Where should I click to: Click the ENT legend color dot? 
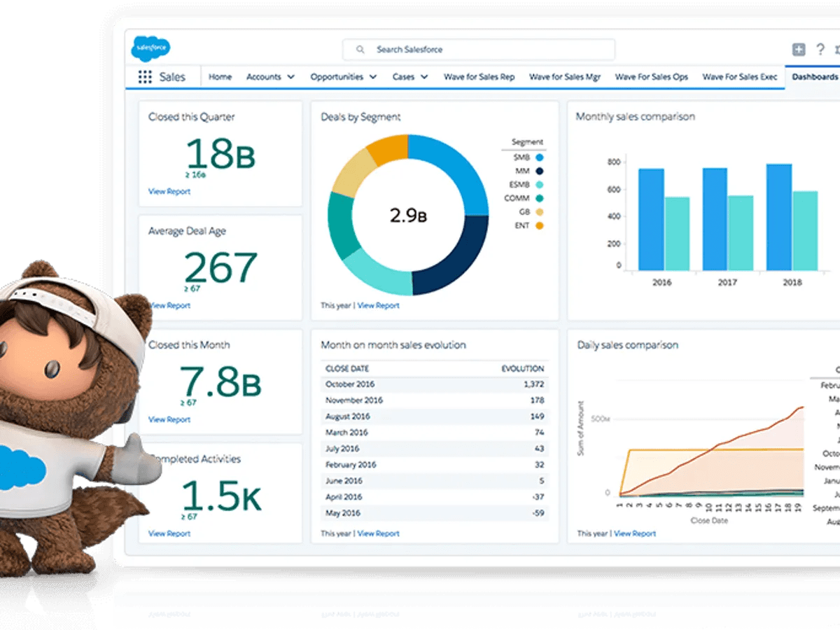pyautogui.click(x=540, y=225)
